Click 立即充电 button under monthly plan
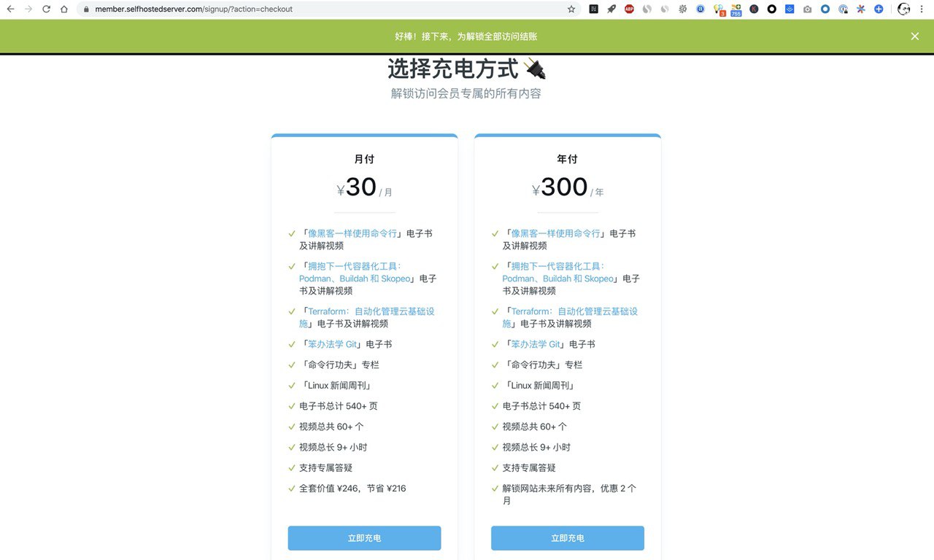This screenshot has height=560, width=934. (x=364, y=538)
